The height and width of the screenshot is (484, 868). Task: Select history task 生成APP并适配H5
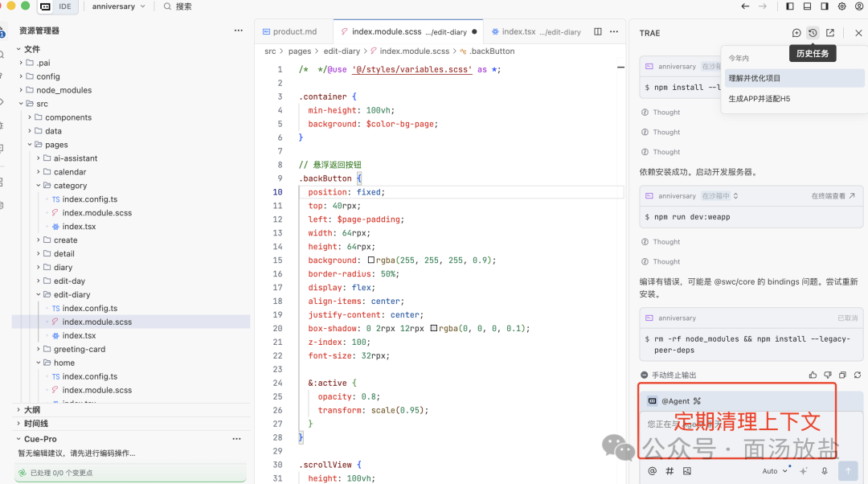[x=759, y=99]
